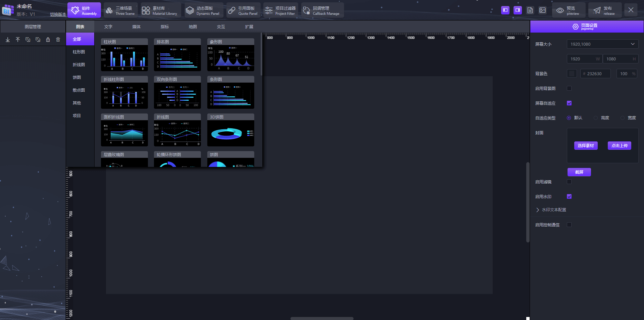The image size is (644, 320).
Task: Click the width input showing 1920
Action: point(584,59)
